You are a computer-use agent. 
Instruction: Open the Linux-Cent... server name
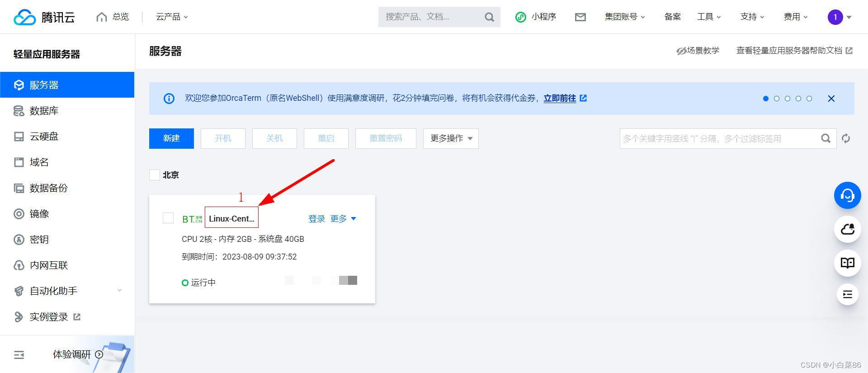coord(231,218)
